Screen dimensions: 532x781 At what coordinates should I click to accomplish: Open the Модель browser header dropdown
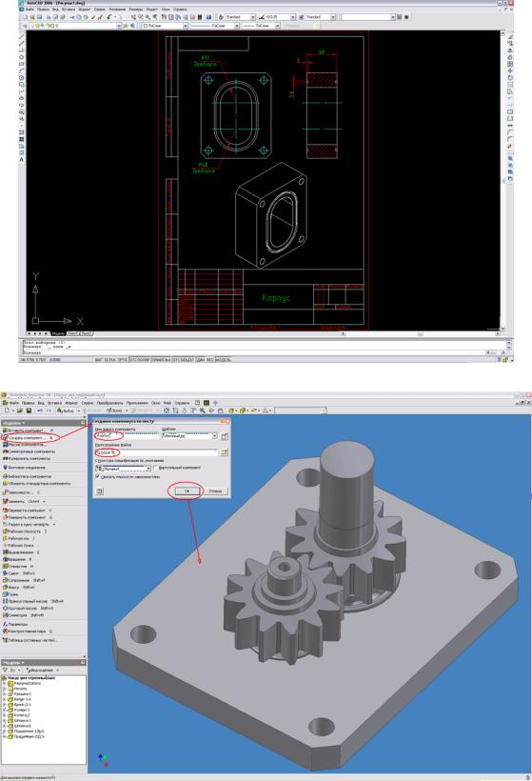pyautogui.click(x=14, y=662)
